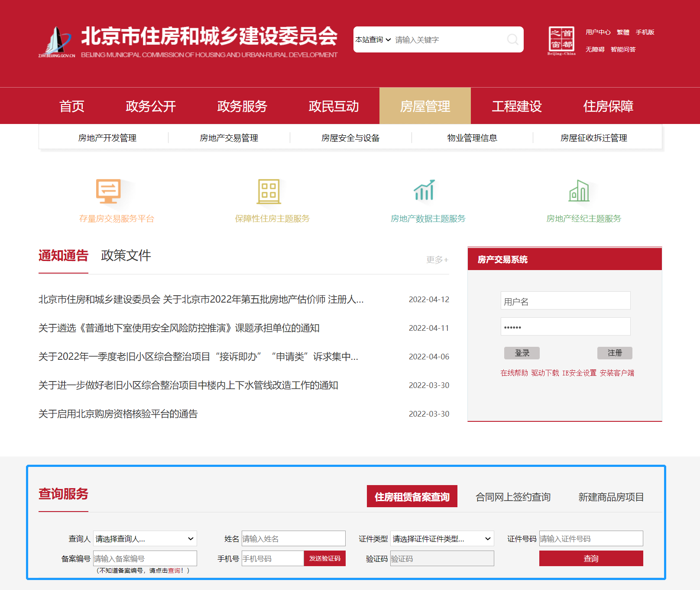Open the 工程建设 nav item
The height and width of the screenshot is (590, 700).
[517, 106]
